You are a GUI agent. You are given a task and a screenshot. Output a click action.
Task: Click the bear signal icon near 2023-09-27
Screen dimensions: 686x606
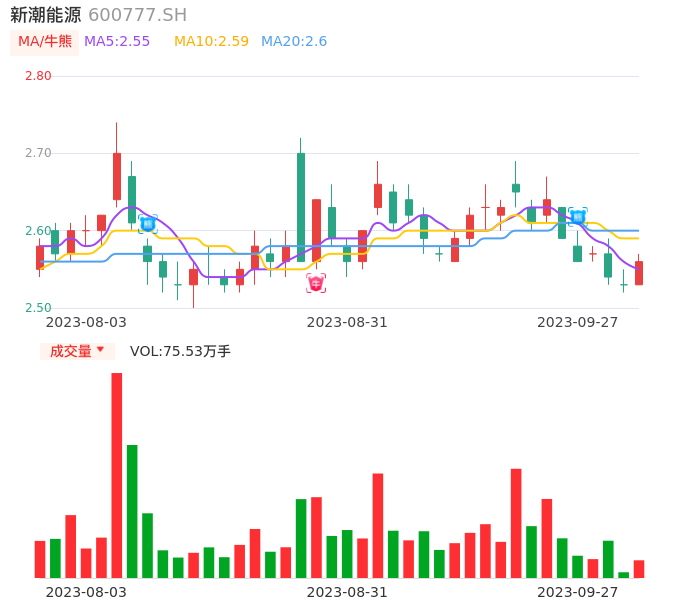[578, 217]
